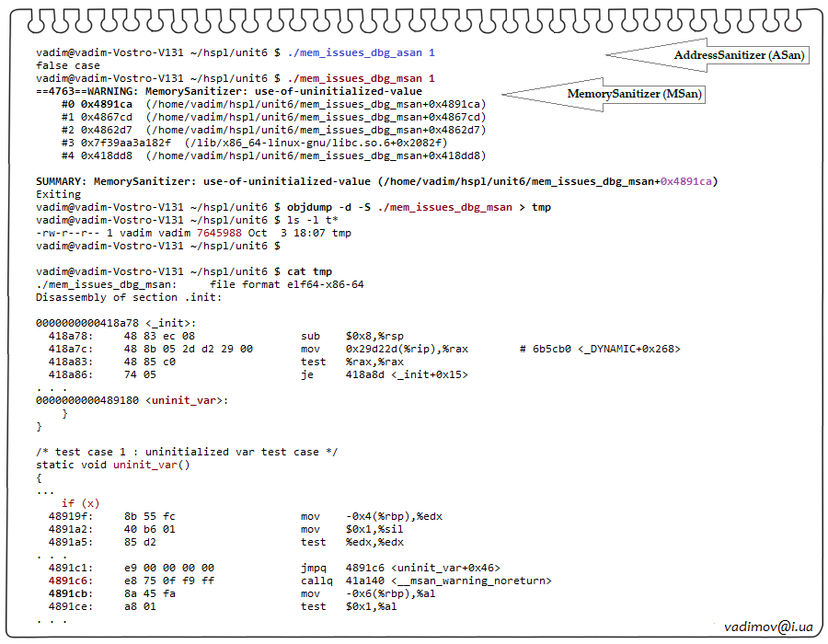Click the 'cat tmp' command

[x=309, y=271]
